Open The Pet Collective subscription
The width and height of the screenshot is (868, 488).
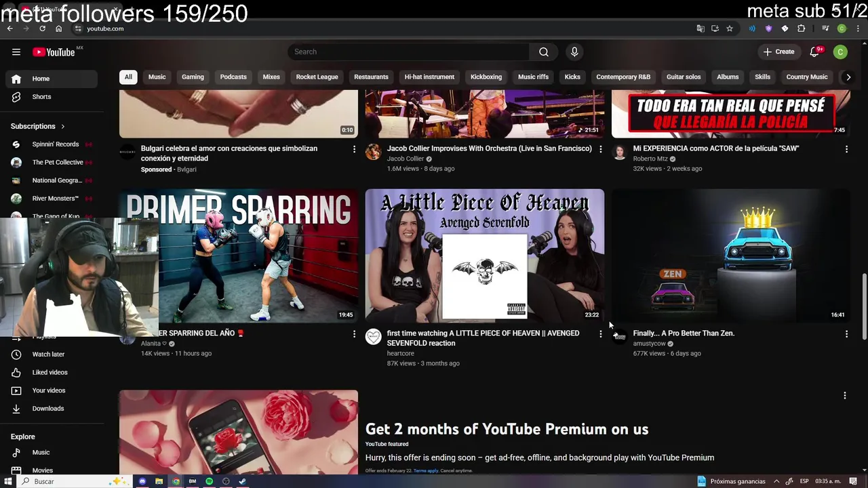pyautogui.click(x=52, y=163)
